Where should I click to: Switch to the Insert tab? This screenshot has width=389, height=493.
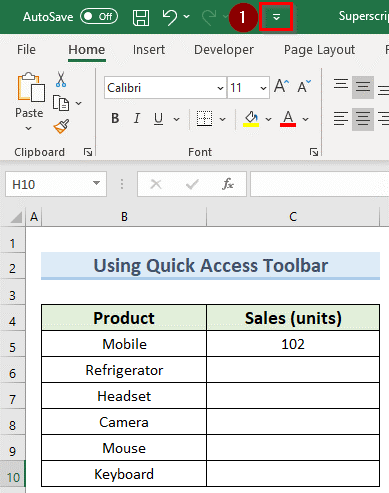coord(149,50)
